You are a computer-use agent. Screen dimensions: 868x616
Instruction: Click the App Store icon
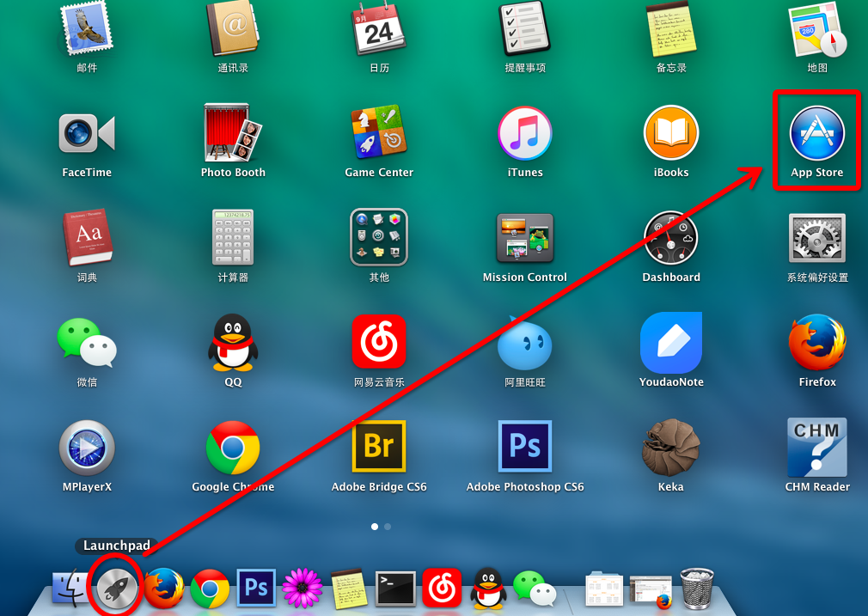click(x=817, y=133)
